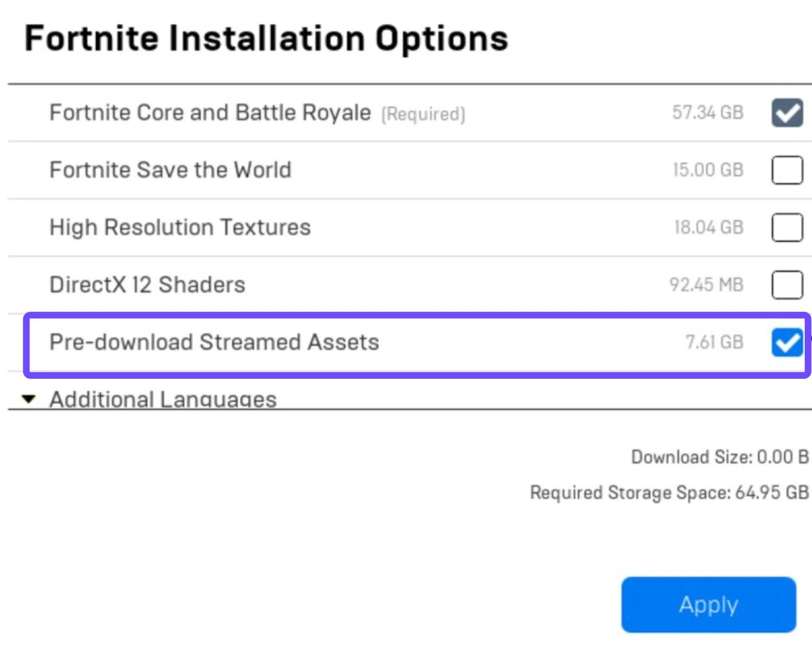Screen dimensions: 812x649
Task: Click the Additional Languages disclosure triangle
Action: (29, 399)
